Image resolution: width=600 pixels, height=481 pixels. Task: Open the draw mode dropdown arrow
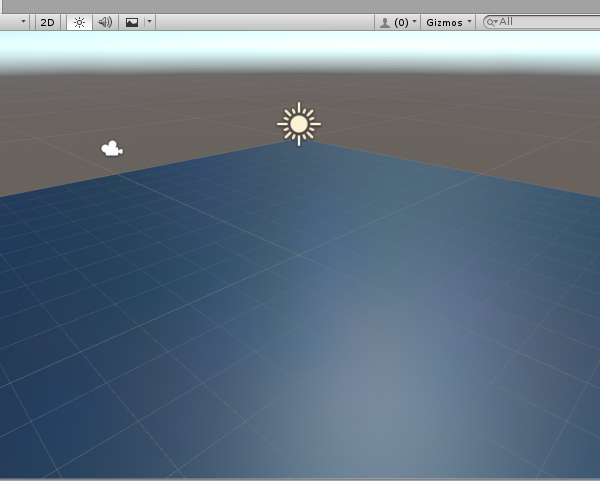click(x=23, y=22)
